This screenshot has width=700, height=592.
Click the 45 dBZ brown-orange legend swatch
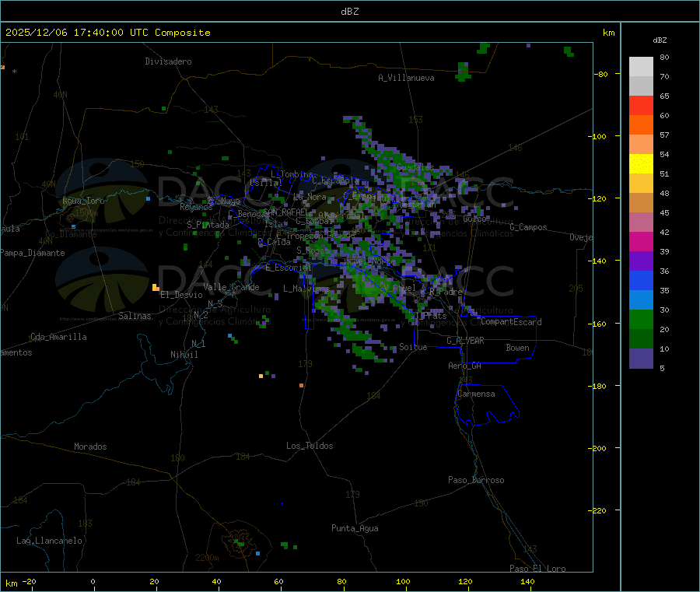tap(641, 203)
